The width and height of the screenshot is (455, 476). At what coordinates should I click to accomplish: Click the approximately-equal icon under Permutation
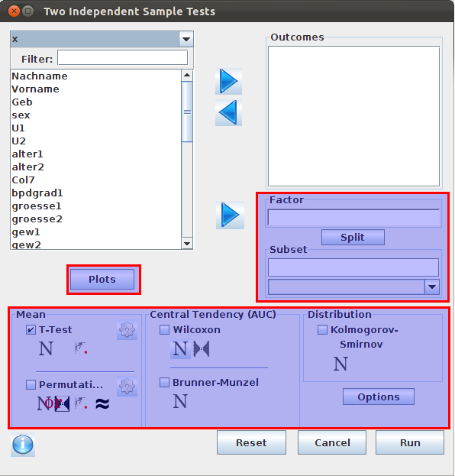[102, 403]
